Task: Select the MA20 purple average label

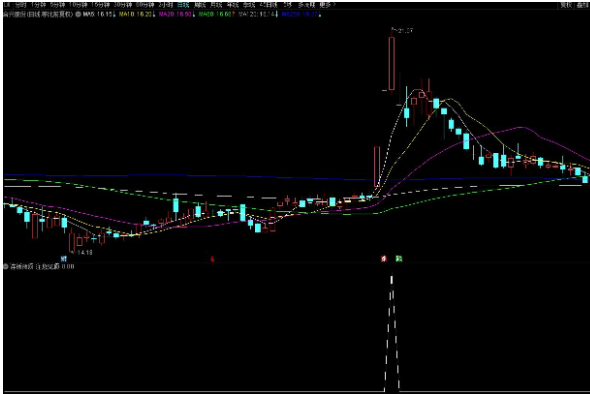Action: pyautogui.click(x=176, y=14)
